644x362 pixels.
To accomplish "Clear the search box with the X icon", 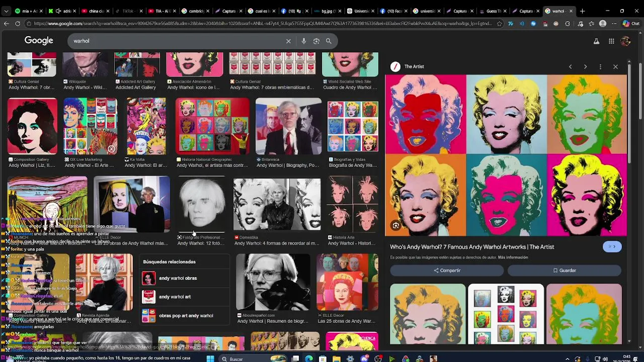I will 288,41.
